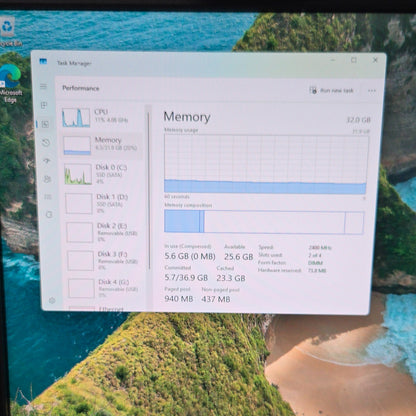Open the Details page icon

48,197
